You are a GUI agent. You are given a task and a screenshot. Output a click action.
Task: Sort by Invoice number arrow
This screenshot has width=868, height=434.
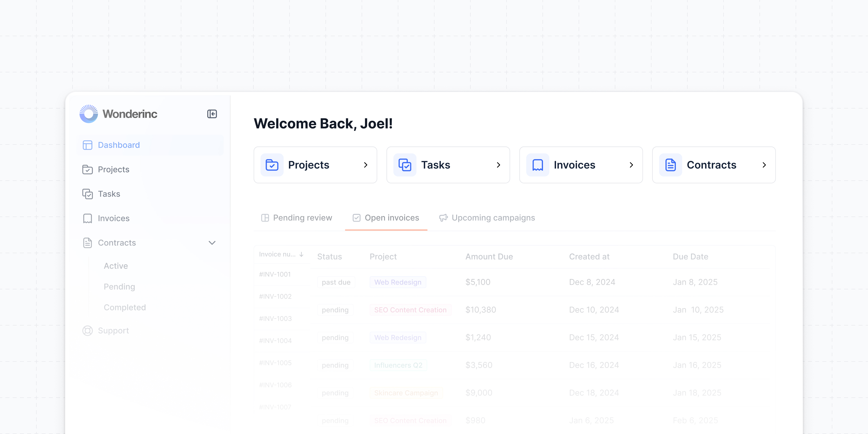301,254
